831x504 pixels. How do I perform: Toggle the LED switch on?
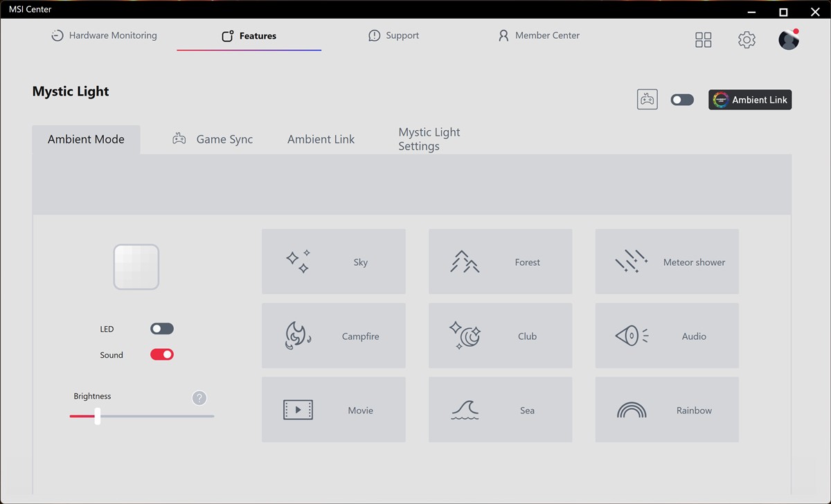pos(162,329)
